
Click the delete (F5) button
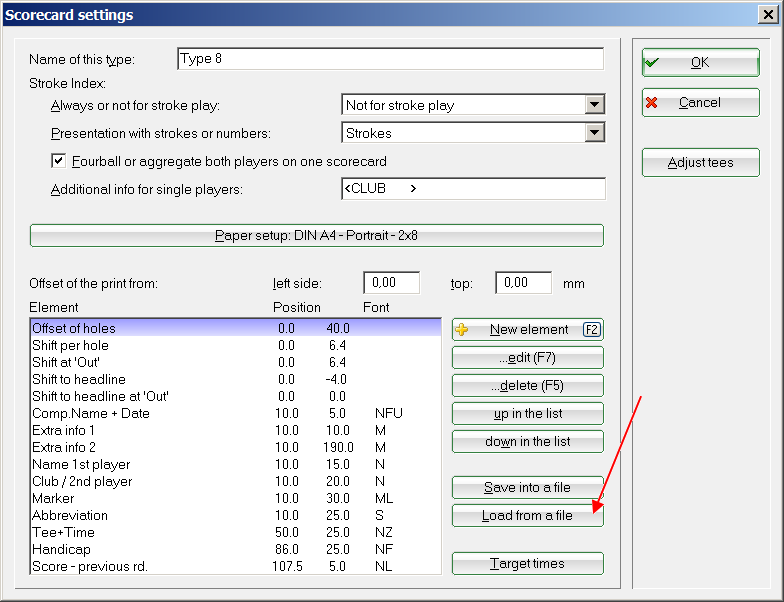click(527, 386)
